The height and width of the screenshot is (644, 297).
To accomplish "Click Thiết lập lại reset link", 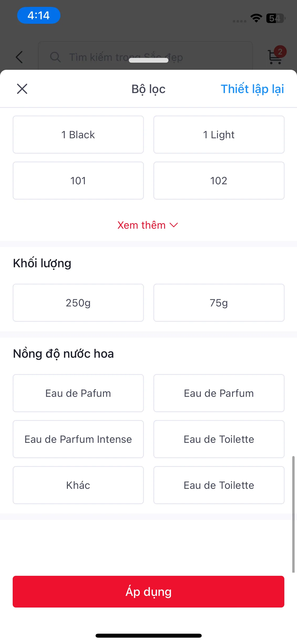I will click(x=252, y=89).
